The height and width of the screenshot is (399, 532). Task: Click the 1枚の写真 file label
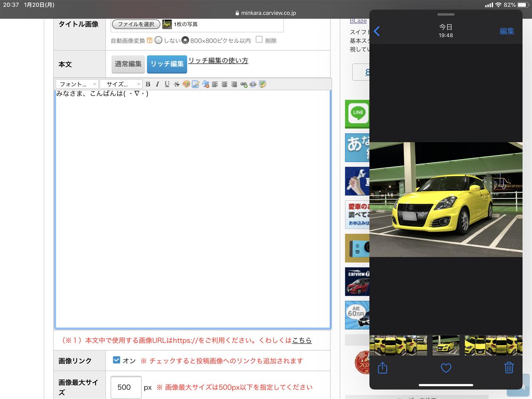(185, 25)
